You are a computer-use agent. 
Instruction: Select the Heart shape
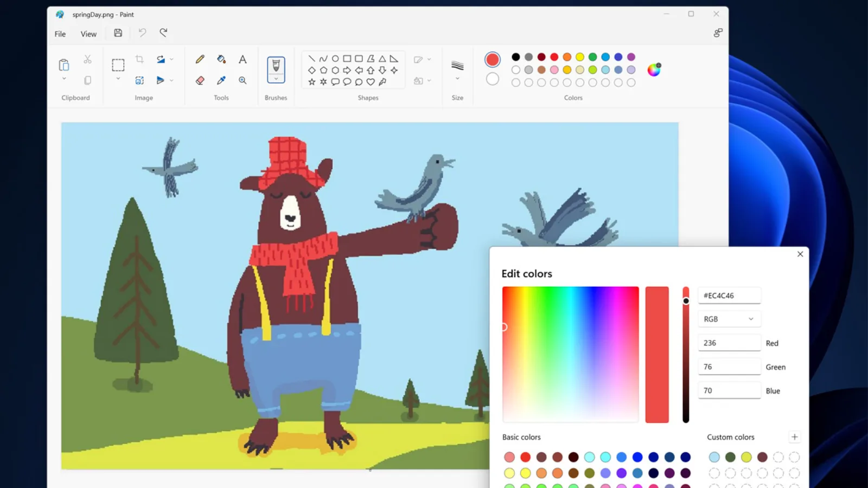tap(371, 82)
